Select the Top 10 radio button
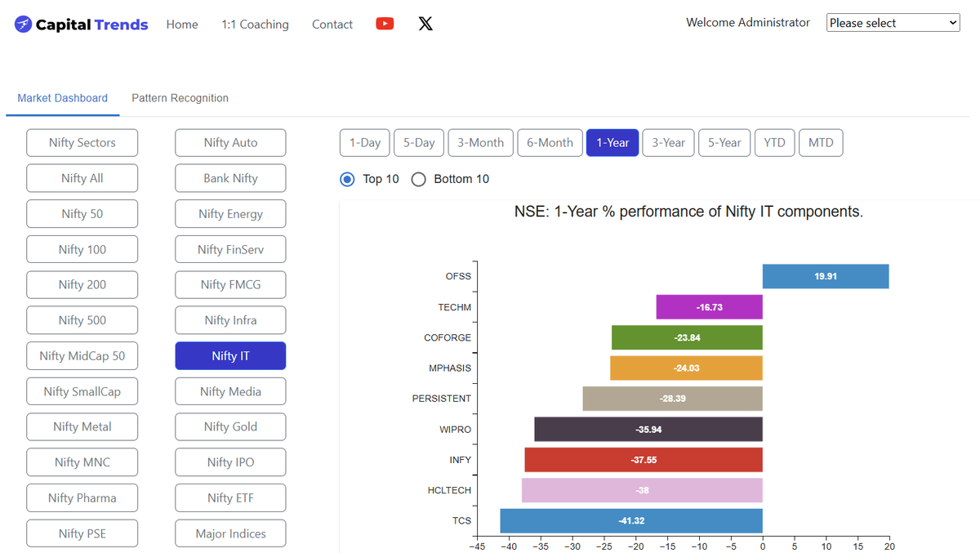The width and height of the screenshot is (980, 553). 347,179
